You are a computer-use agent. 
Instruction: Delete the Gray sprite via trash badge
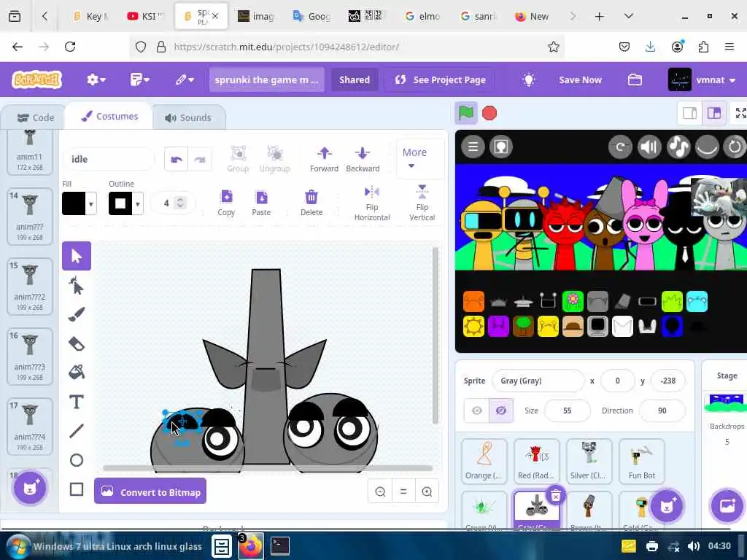[555, 496]
